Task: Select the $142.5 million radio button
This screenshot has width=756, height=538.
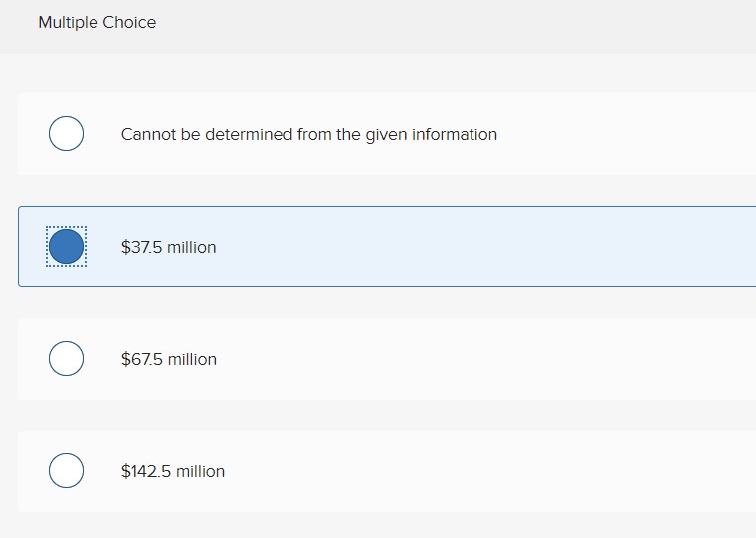Action: (x=66, y=471)
